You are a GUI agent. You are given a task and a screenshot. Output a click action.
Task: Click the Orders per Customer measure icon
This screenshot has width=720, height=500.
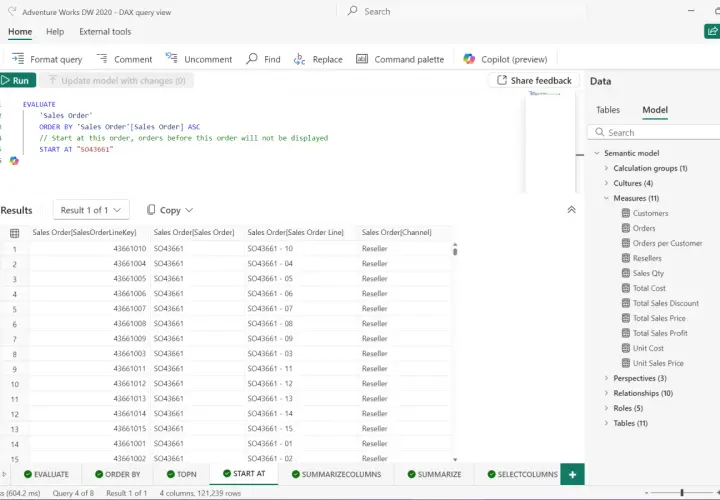tap(625, 243)
